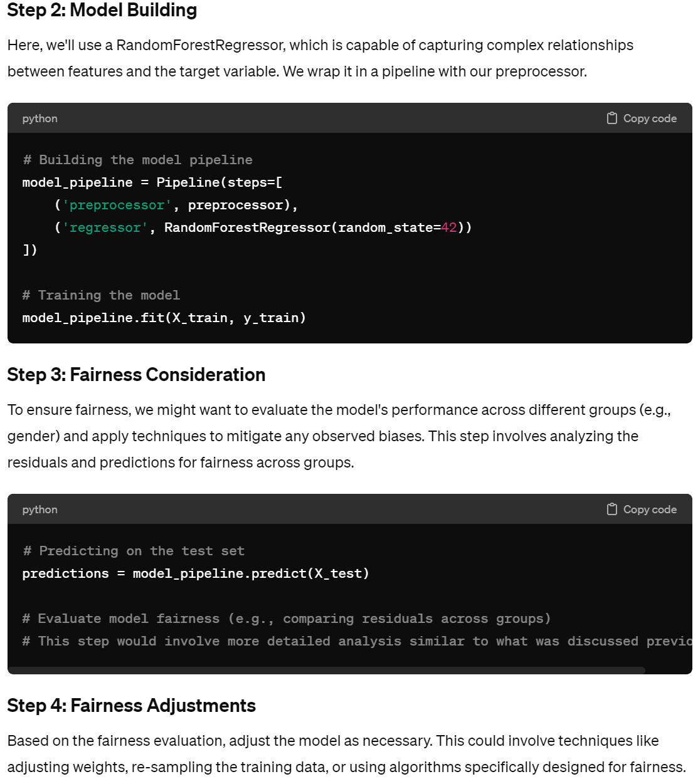Click the clipboard icon in the predictions code block
Screen dimensions: 698x784
[612, 510]
